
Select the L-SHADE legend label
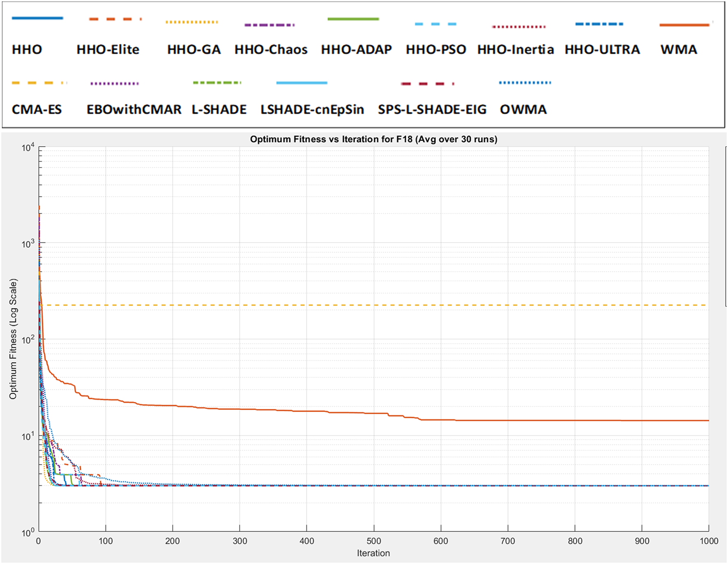pyautogui.click(x=219, y=110)
